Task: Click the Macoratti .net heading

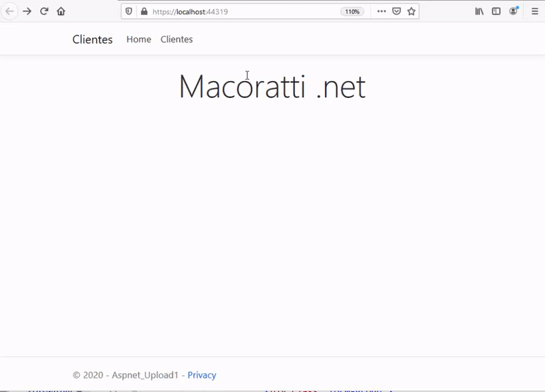Action: pyautogui.click(x=272, y=86)
